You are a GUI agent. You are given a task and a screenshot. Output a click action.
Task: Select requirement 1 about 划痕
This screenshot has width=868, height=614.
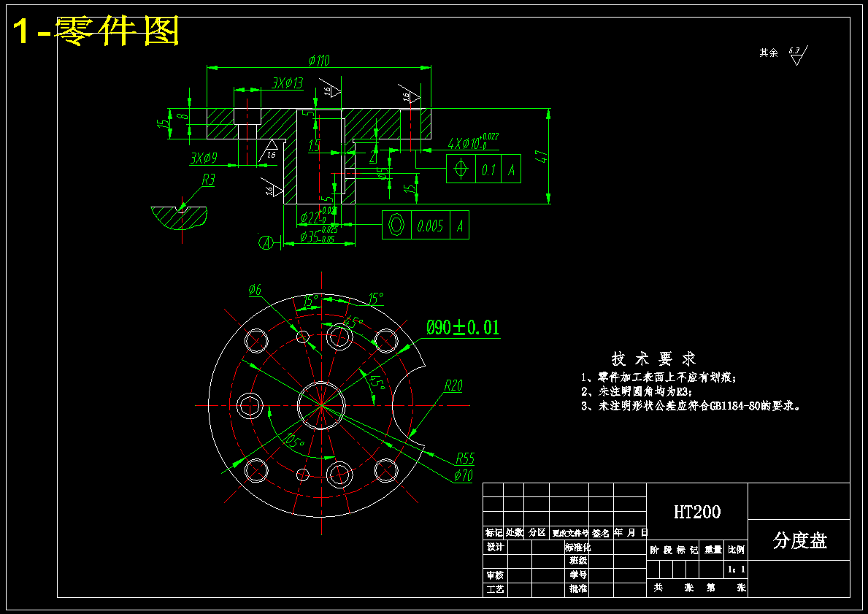point(658,377)
